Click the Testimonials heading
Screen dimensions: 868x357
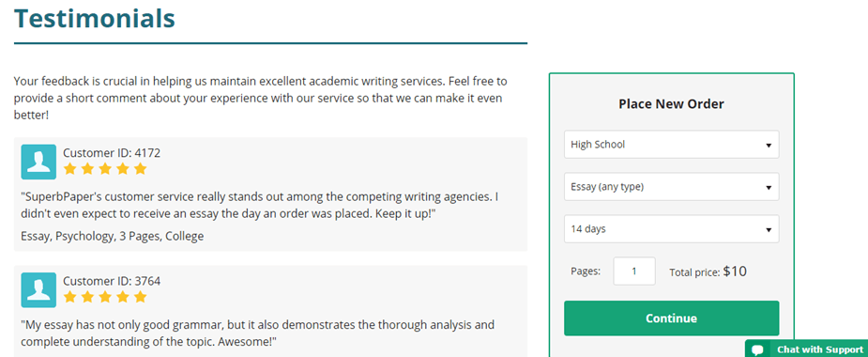pyautogui.click(x=95, y=18)
